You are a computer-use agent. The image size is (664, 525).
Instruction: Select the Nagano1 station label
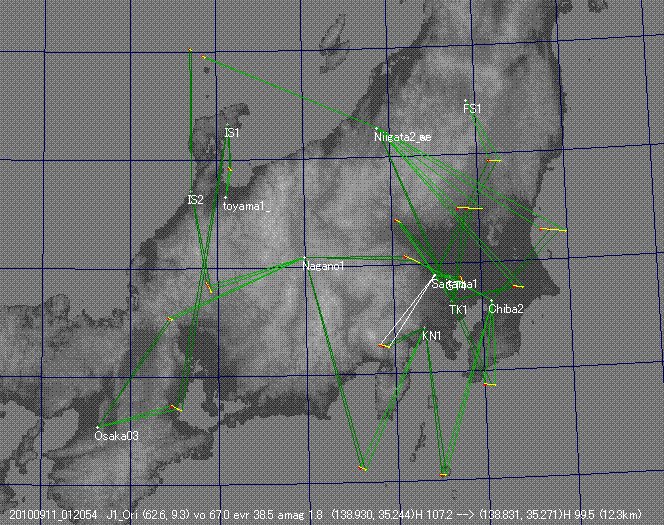click(x=324, y=266)
